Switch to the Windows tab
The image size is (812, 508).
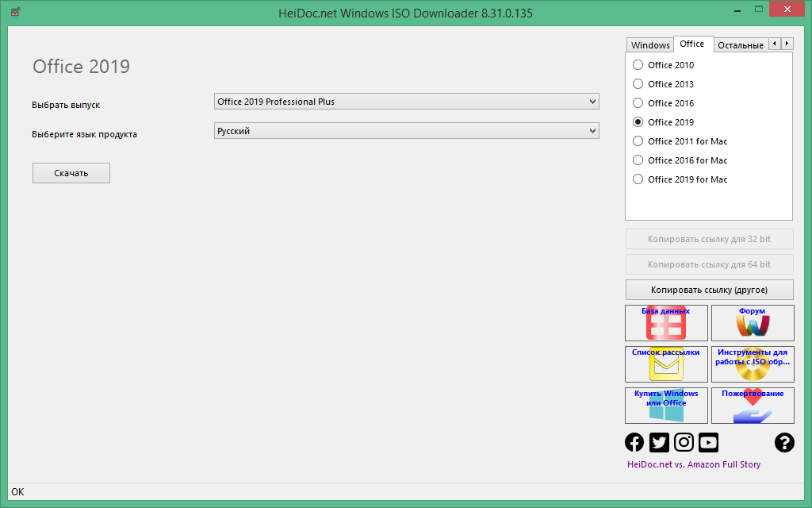(650, 45)
